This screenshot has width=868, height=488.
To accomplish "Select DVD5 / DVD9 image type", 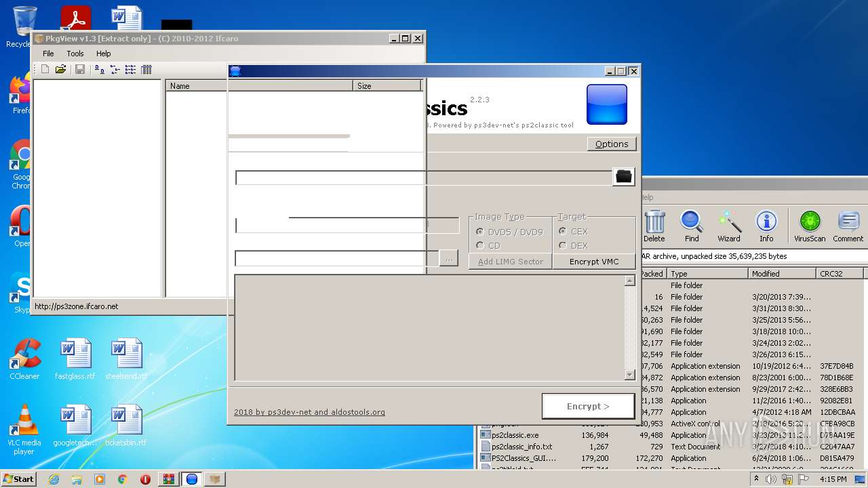I will coord(509,232).
